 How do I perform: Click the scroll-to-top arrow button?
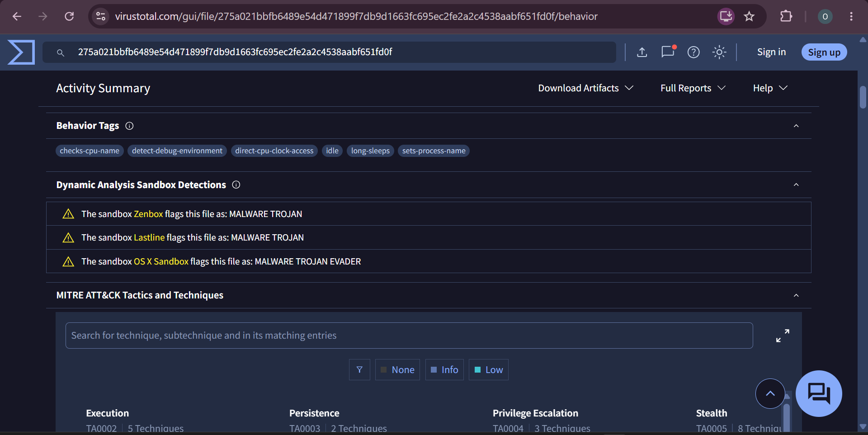[770, 393]
